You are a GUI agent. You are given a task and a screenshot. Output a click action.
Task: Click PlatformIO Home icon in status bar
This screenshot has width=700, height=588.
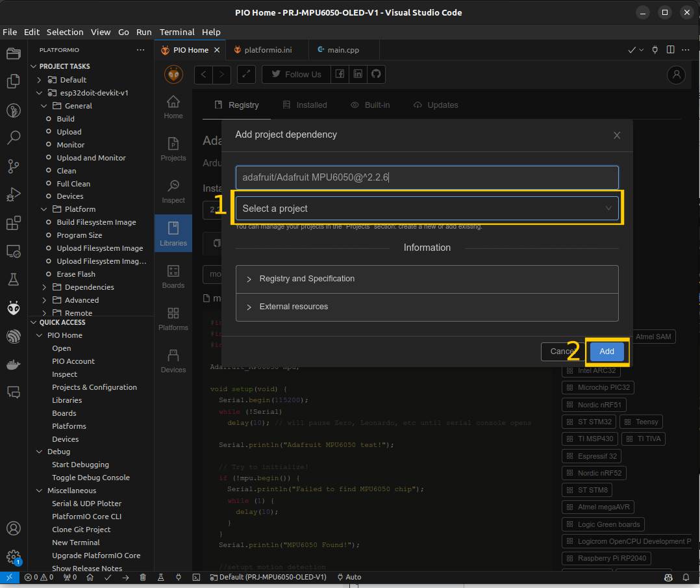pyautogui.click(x=90, y=577)
